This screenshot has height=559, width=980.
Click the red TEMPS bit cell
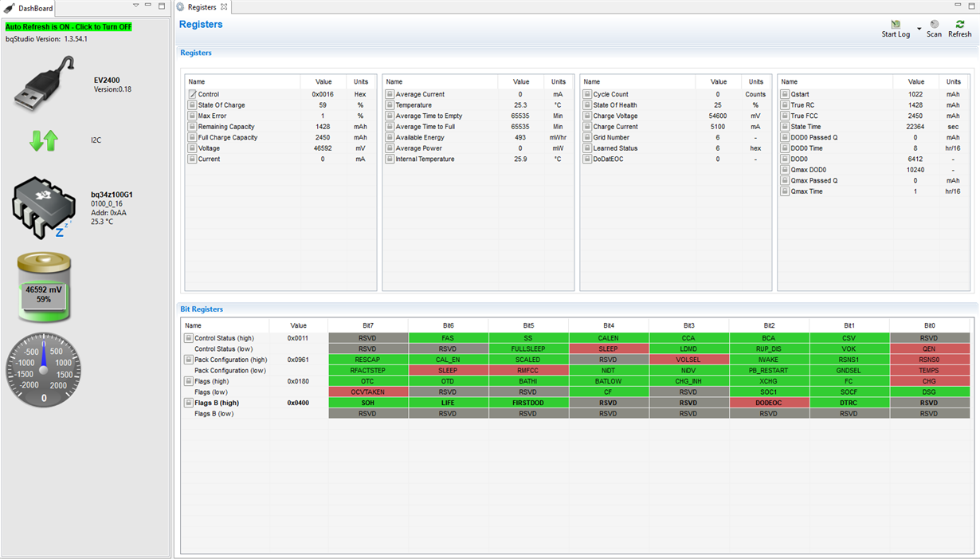(x=929, y=371)
